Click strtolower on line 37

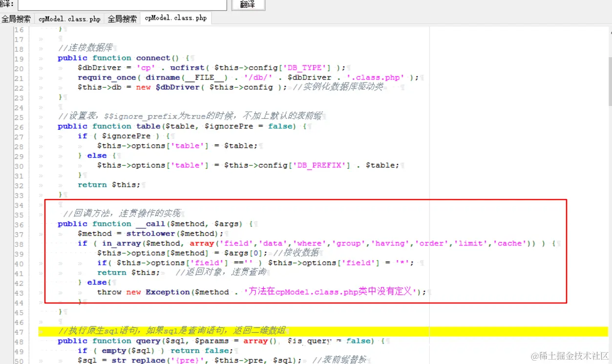coord(150,234)
